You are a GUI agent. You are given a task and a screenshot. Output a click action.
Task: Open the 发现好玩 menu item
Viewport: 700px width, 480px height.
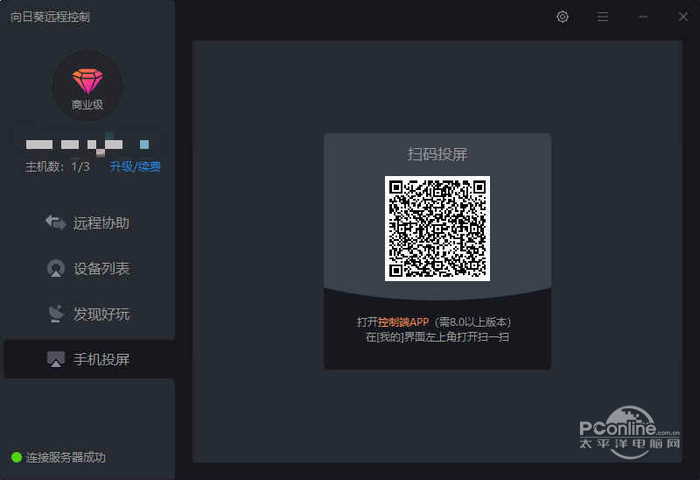click(x=88, y=314)
